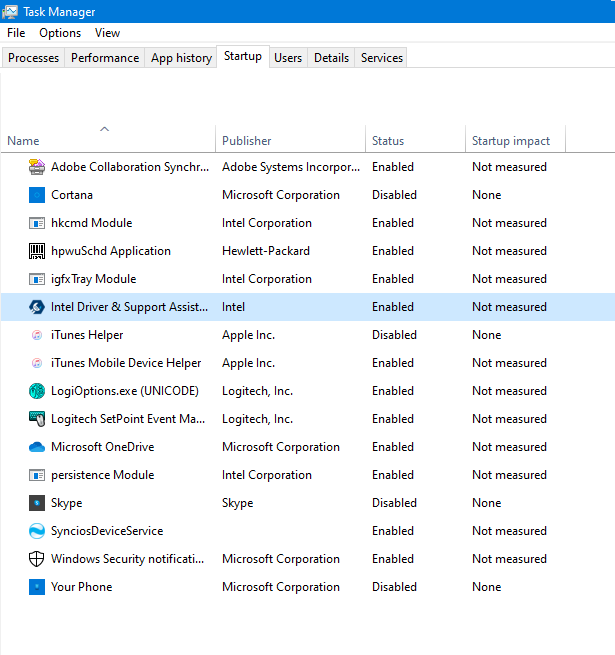615x655 pixels.
Task: Switch to the Processes tab
Action: click(33, 58)
